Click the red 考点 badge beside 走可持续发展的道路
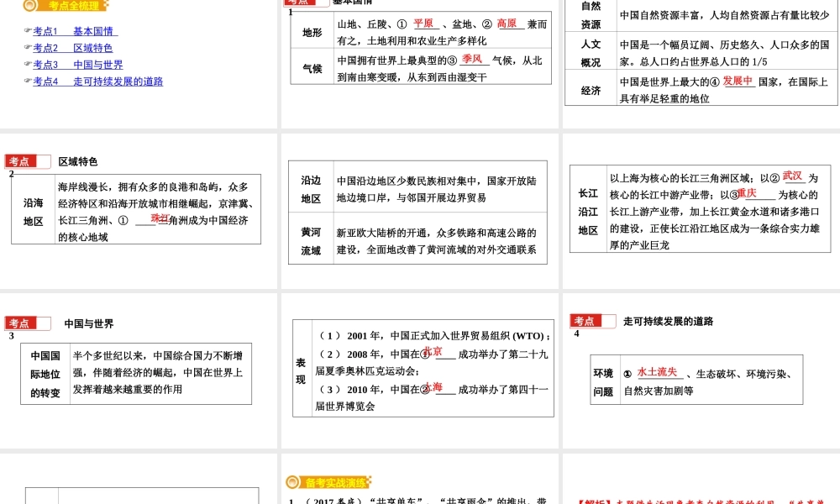The width and height of the screenshot is (840, 504). [x=592, y=321]
